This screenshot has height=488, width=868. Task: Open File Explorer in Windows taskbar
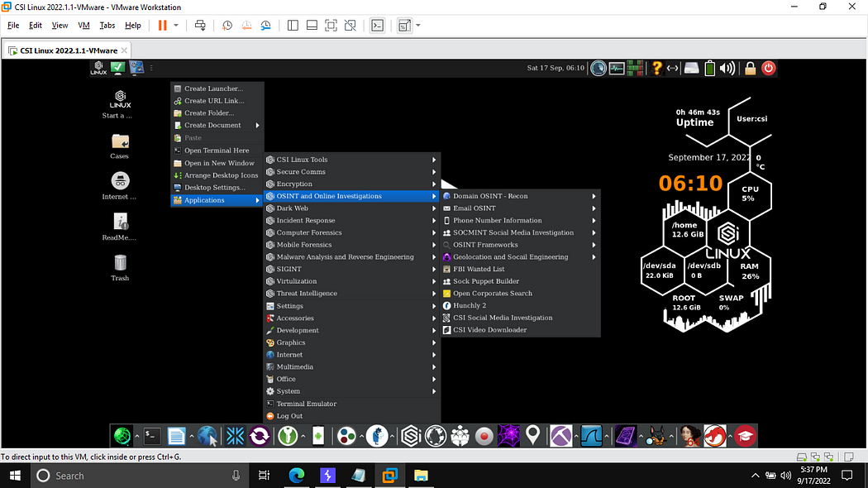[421, 476]
